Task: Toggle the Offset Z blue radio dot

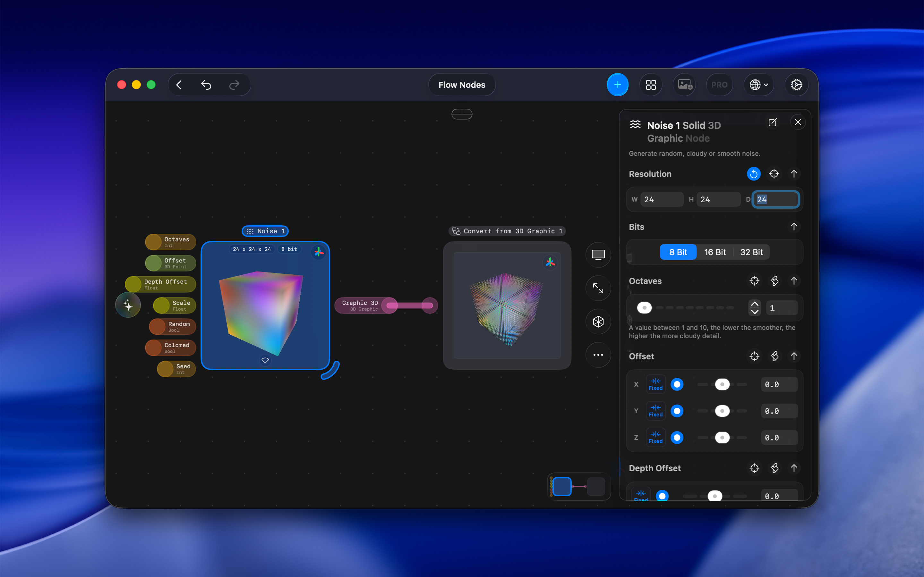Action: click(x=677, y=437)
